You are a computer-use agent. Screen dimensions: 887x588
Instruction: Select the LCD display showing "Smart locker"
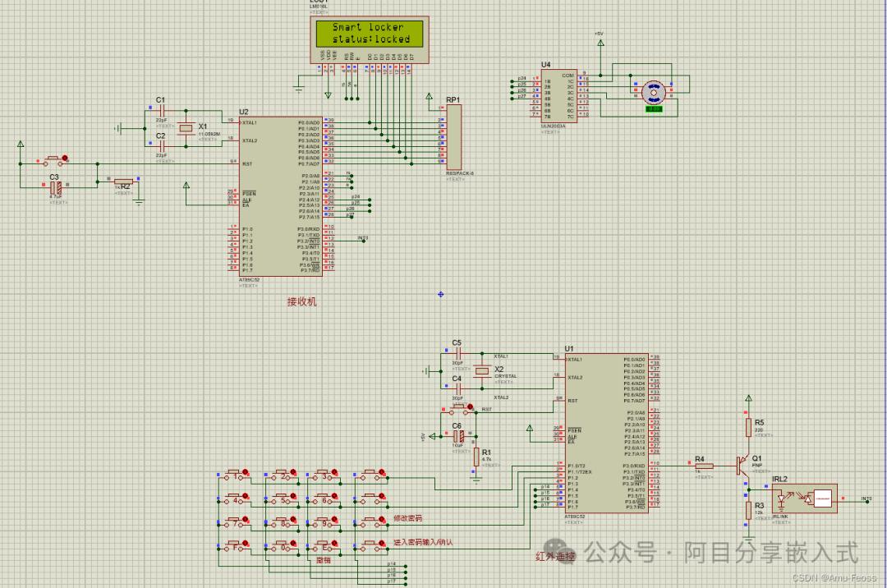[x=370, y=39]
